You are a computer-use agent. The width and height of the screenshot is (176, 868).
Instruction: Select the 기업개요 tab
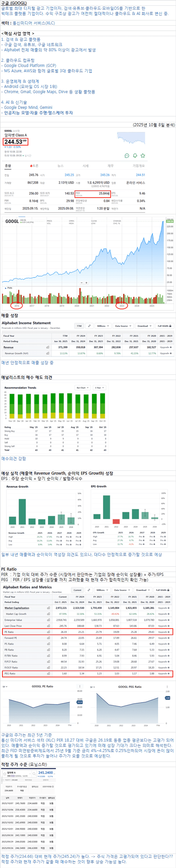[x=139, y=166]
